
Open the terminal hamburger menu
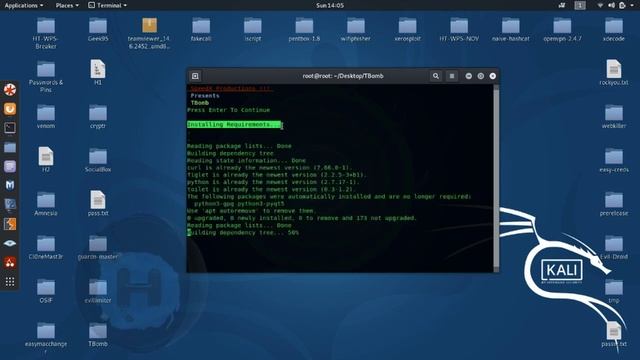tap(451, 76)
